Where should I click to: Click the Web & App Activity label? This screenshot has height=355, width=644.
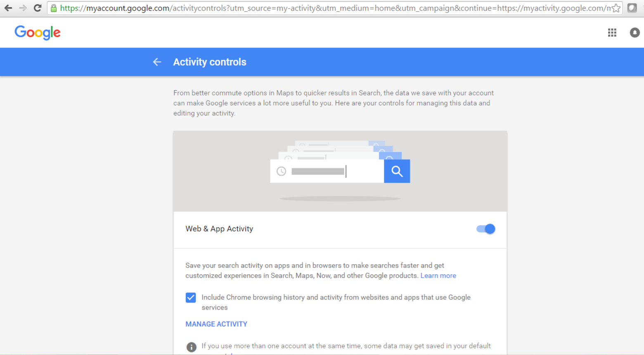pos(219,229)
